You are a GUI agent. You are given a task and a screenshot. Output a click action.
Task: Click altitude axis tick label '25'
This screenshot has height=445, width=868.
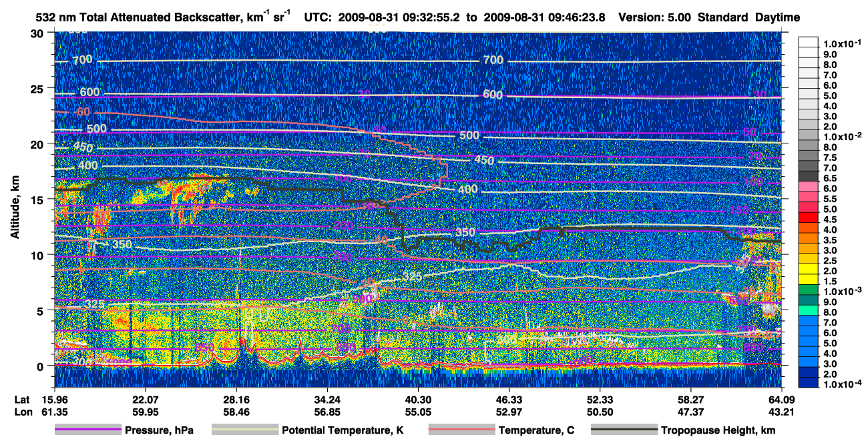pos(38,88)
